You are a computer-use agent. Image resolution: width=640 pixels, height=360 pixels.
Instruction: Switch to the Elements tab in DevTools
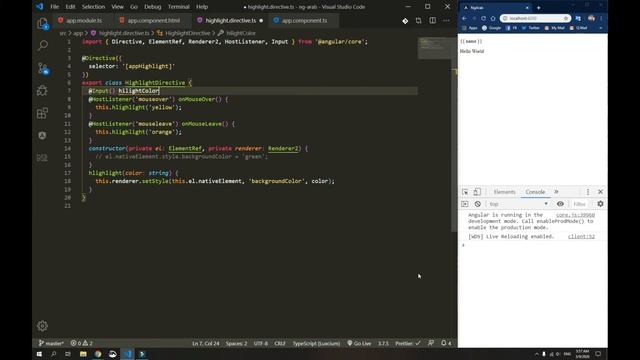(x=504, y=192)
